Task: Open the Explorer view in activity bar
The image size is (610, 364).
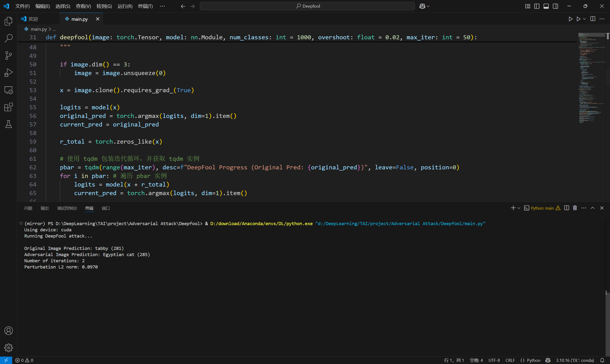Action: coord(9,21)
